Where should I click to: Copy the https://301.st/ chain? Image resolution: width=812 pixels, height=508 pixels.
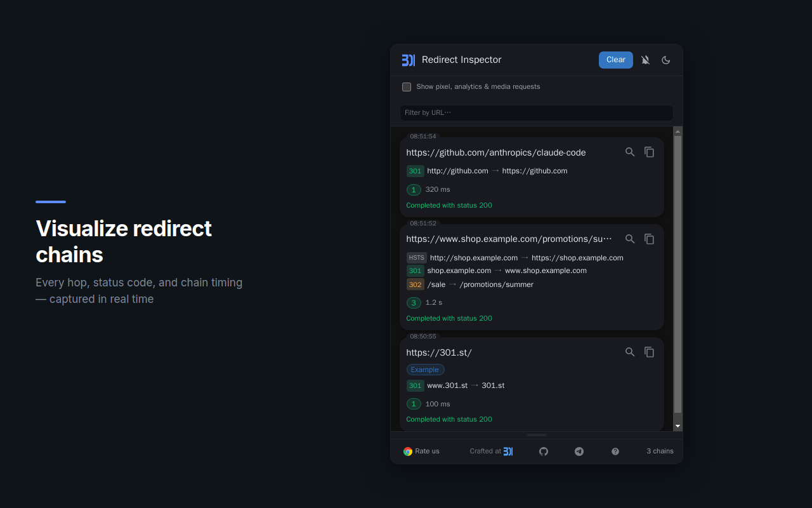tap(650, 352)
